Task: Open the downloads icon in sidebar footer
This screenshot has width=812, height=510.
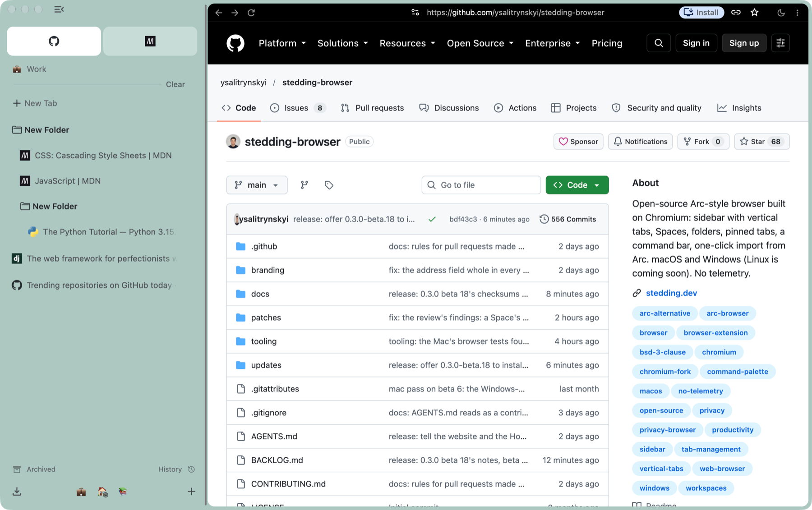Action: (x=17, y=492)
